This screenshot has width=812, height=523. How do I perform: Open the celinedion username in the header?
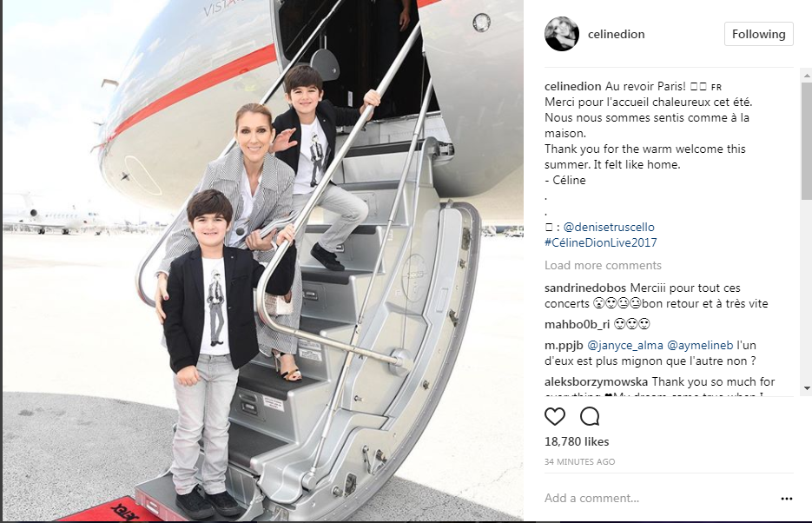[x=617, y=34]
